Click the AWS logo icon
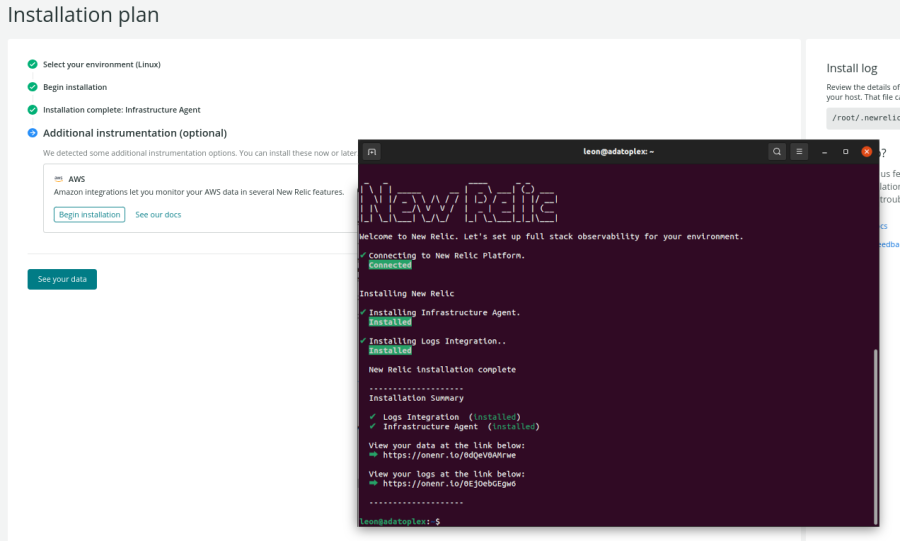This screenshot has width=900, height=541. coord(59,178)
